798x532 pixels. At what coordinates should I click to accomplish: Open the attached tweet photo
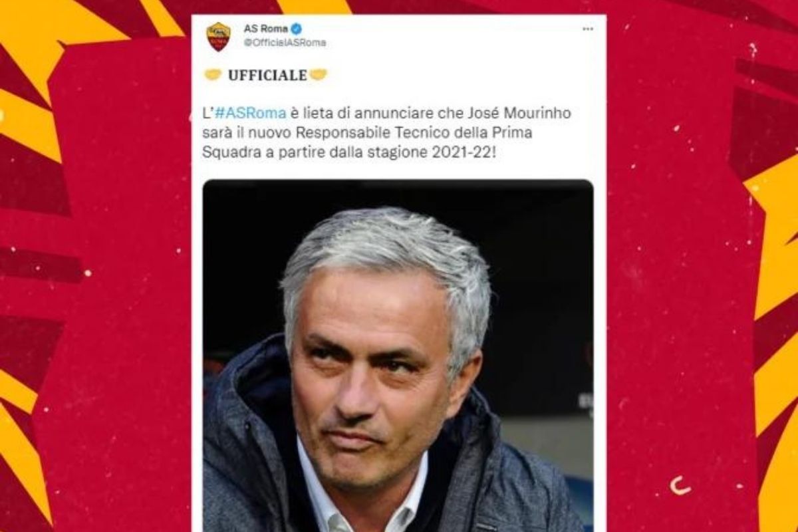(x=398, y=355)
